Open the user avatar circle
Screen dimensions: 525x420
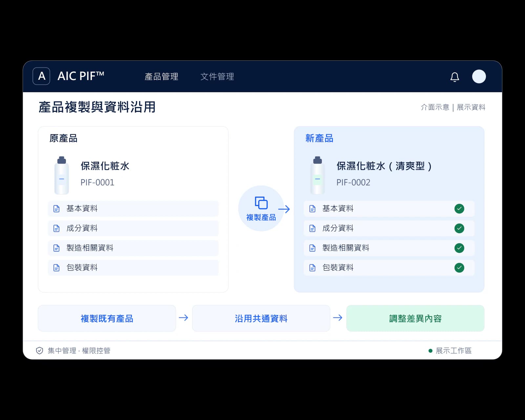[479, 76]
